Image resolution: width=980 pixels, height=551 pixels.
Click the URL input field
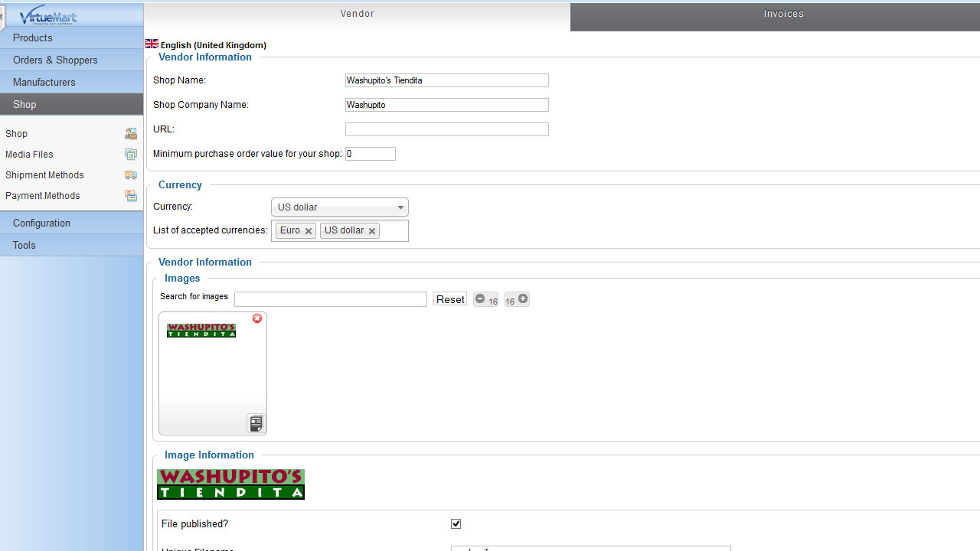click(x=447, y=129)
